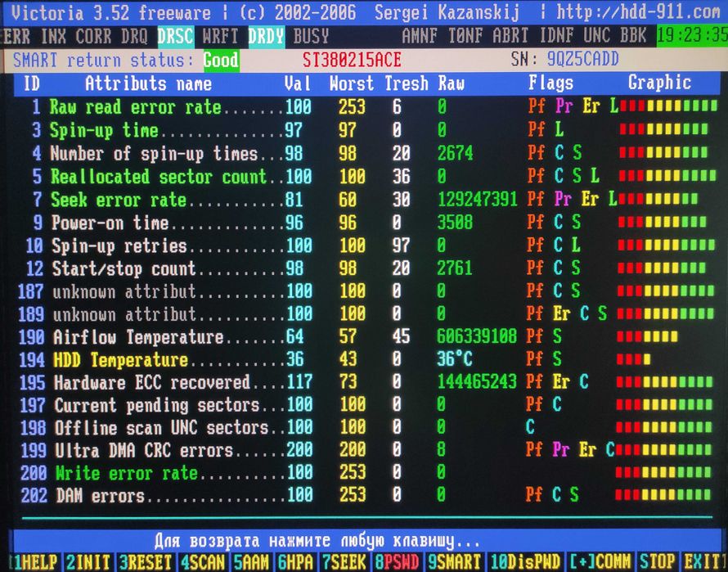Screen dimensions: 728x572
Task: Select unknown attribut row ID 189
Action: click(366, 313)
